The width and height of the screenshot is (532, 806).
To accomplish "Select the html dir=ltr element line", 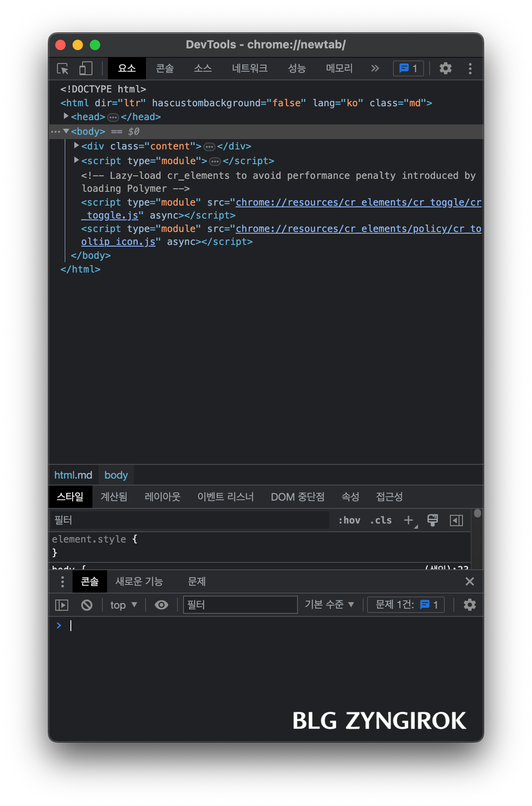I will pos(246,103).
